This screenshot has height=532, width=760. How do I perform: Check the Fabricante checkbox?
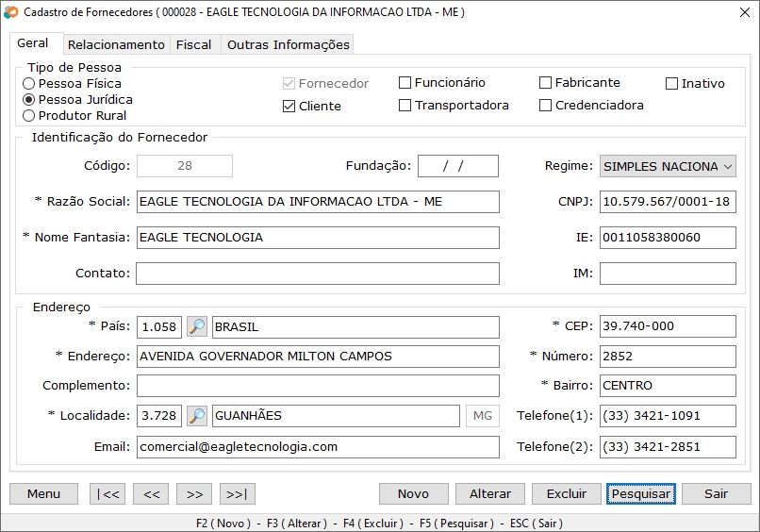545,83
